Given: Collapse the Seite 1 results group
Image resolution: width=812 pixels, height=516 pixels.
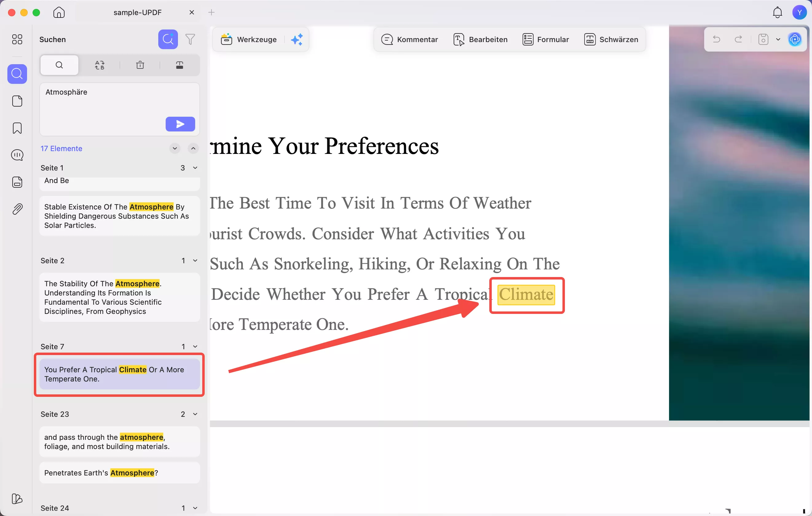Looking at the screenshot, I should click(195, 168).
